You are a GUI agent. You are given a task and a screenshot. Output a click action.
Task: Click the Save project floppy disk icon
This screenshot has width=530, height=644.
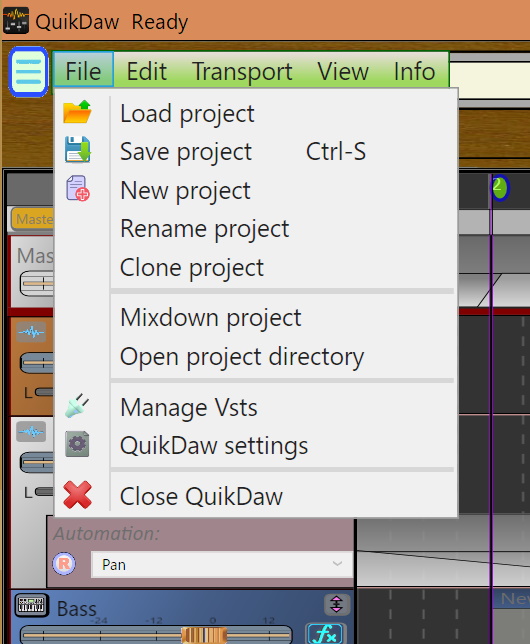tap(77, 150)
